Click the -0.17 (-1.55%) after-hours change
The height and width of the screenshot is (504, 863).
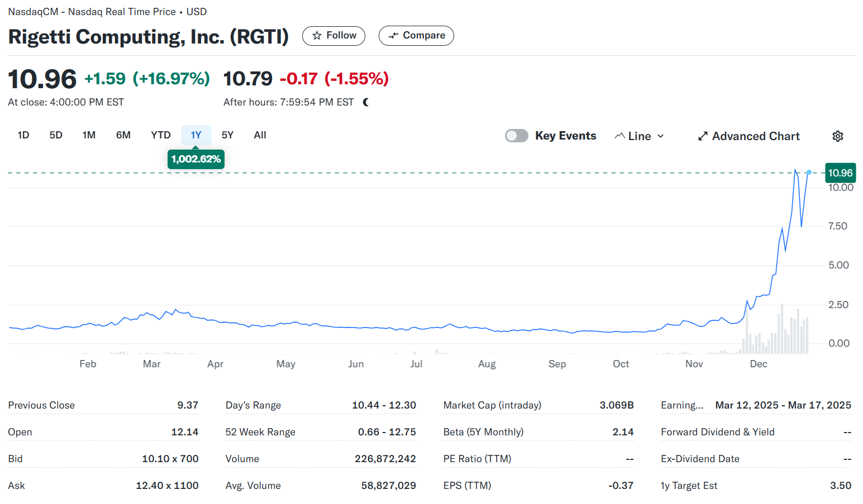coord(334,79)
